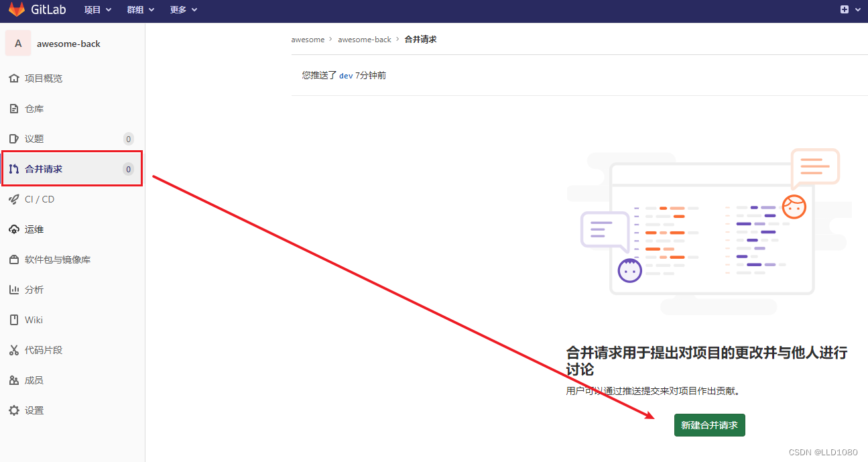Open the 群组 dropdown menu
The image size is (868, 462).
141,9
